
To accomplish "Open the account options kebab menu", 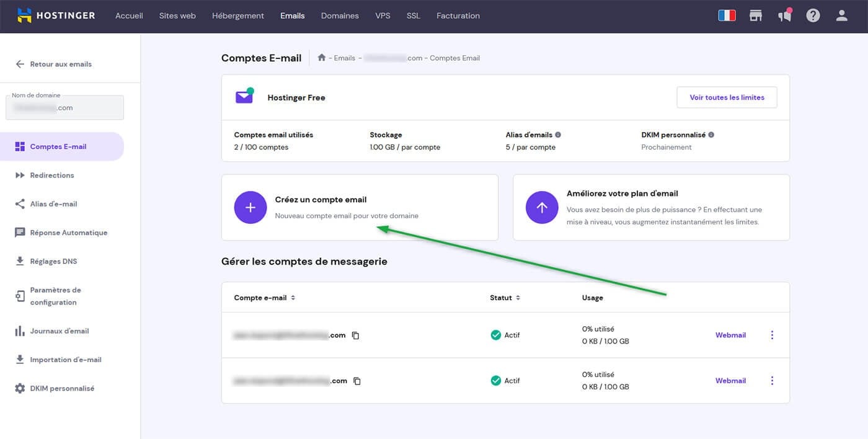I will tap(772, 335).
